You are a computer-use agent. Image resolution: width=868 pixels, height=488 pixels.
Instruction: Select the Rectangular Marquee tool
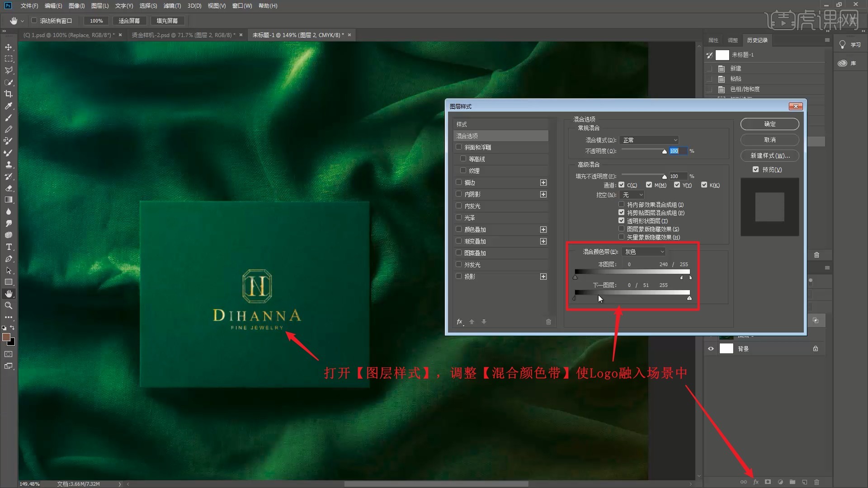coord(9,59)
